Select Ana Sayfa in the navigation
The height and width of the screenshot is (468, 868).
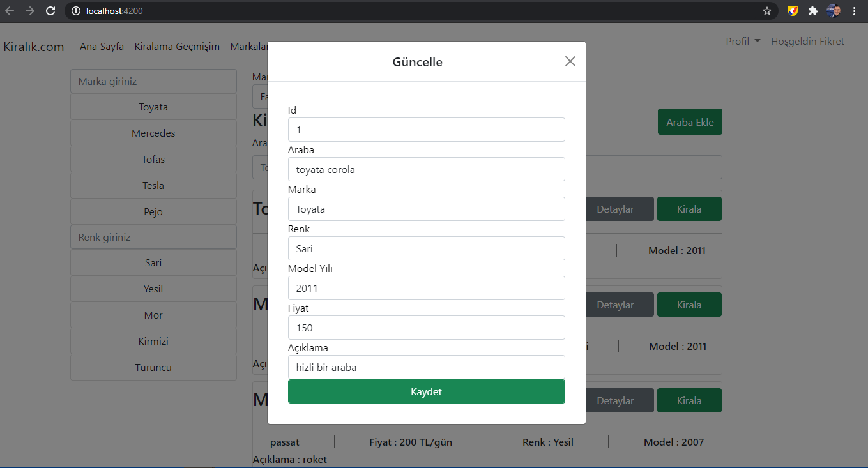(x=102, y=46)
